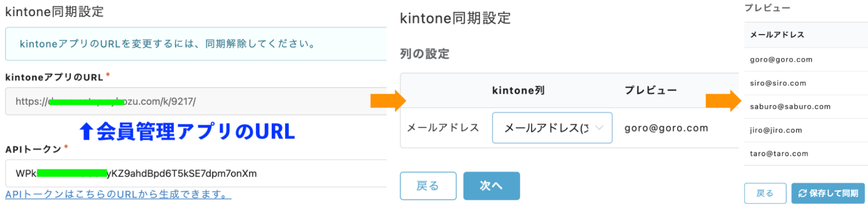Click the 保存して同期 button
868x207 pixels.
click(828, 193)
